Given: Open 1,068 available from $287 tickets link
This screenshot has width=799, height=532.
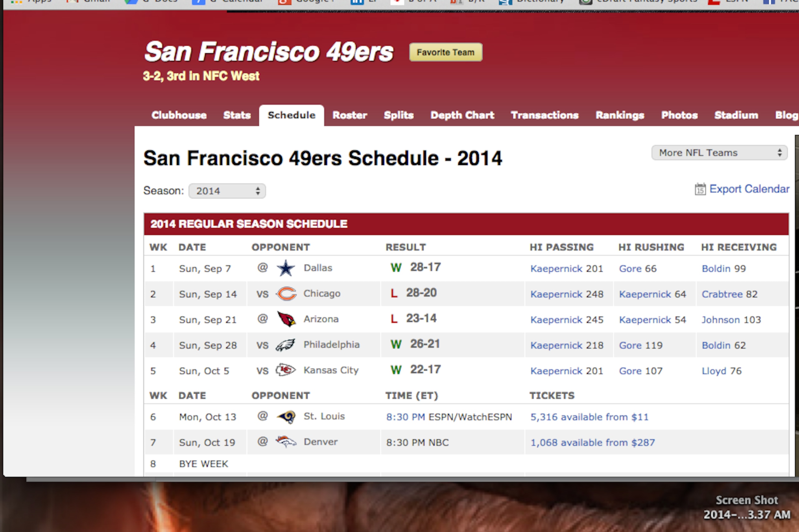Looking at the screenshot, I should pyautogui.click(x=593, y=442).
